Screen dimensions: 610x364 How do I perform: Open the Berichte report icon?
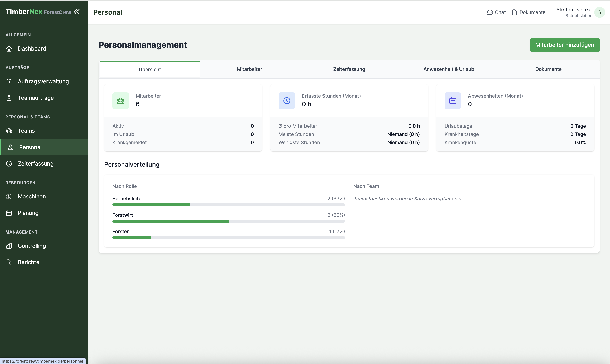[9, 262]
